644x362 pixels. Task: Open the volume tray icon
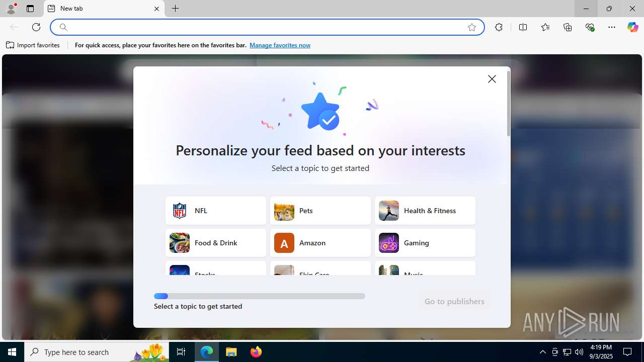coord(579,352)
